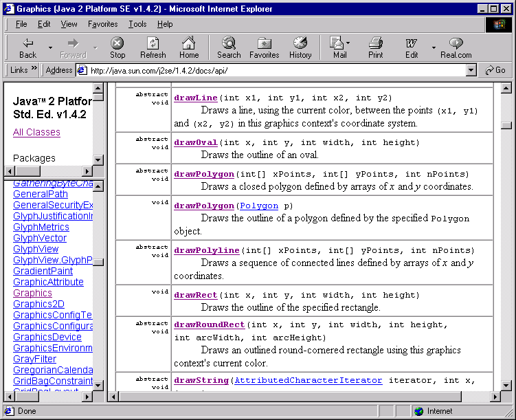This screenshot has height=420, width=516.
Task: Print the page with the Print icon
Action: [x=375, y=43]
